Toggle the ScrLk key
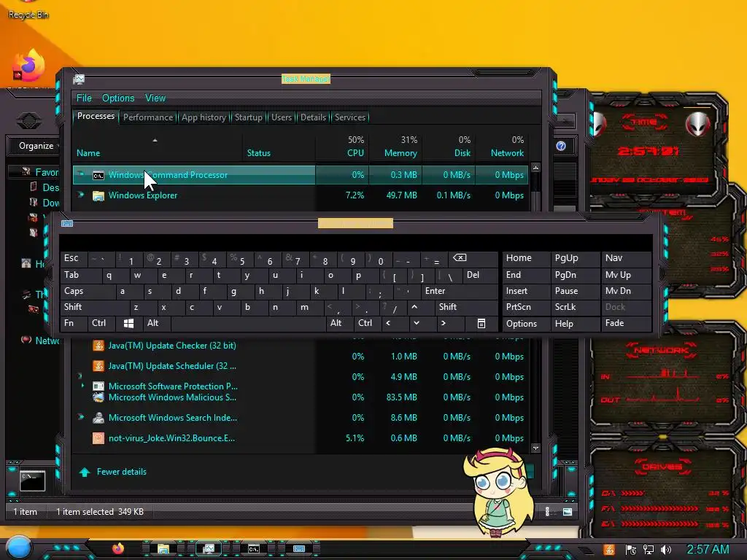747x560 pixels. [x=575, y=307]
